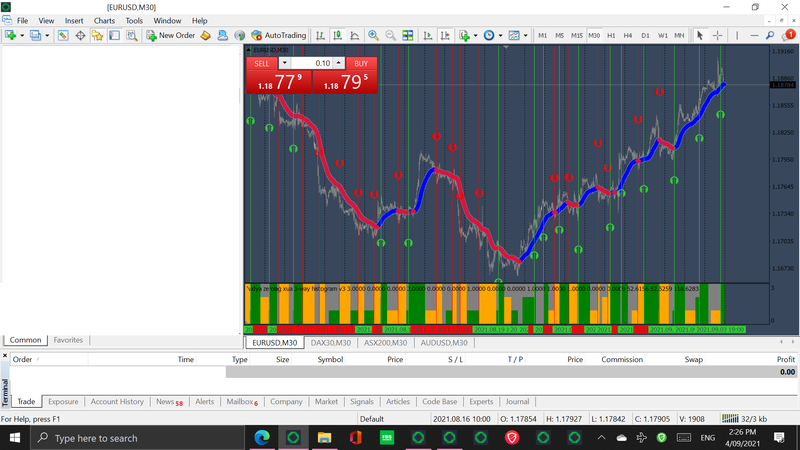The width and height of the screenshot is (800, 450).
Task: Select the Horizontal Line drawing tool
Action: point(754,35)
